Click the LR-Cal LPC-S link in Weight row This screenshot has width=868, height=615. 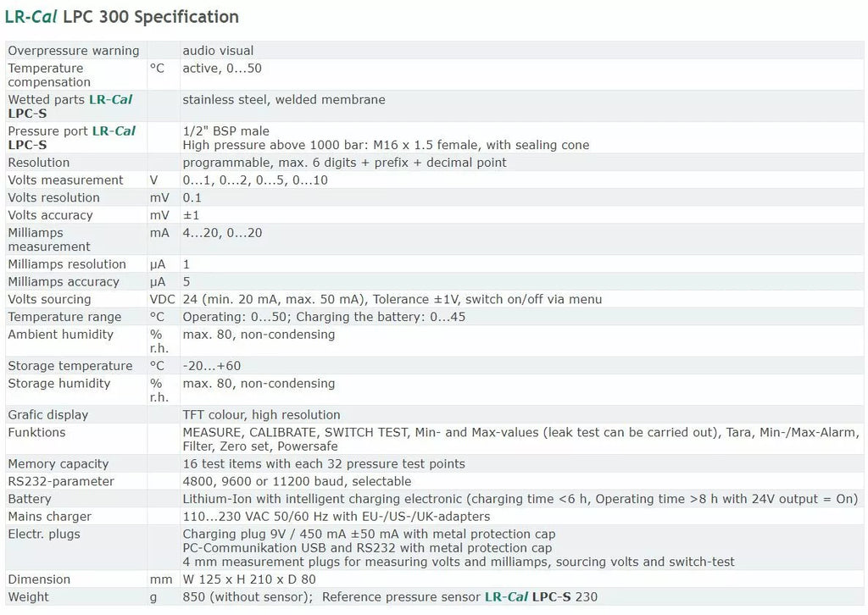[527, 596]
